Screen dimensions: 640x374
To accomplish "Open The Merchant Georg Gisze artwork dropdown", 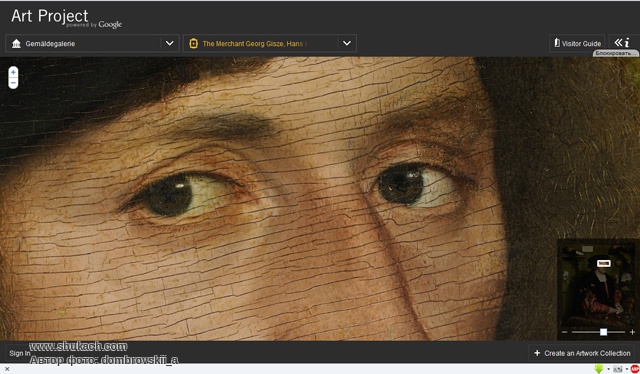I will (x=269, y=43).
